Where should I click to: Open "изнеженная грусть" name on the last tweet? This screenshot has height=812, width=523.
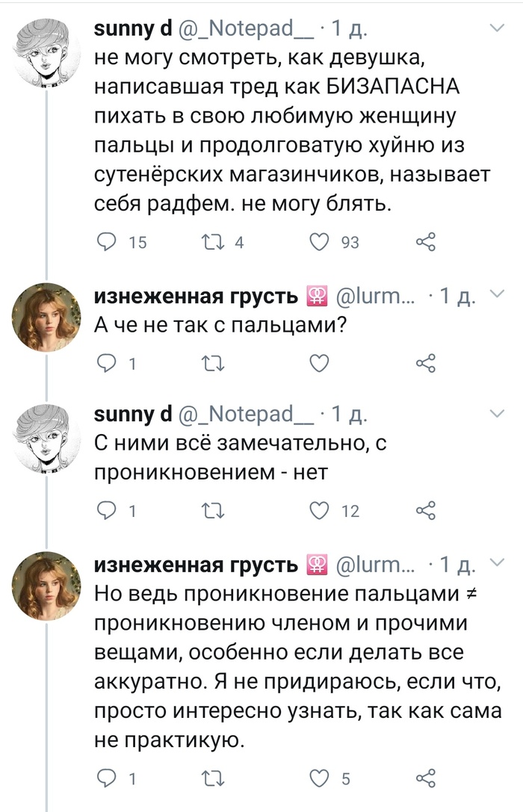[x=197, y=565]
